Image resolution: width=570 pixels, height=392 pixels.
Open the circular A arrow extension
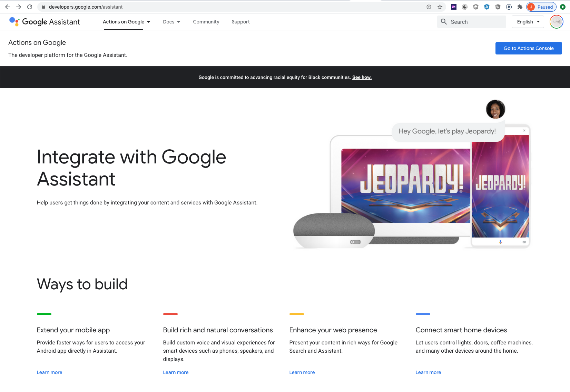tap(509, 7)
